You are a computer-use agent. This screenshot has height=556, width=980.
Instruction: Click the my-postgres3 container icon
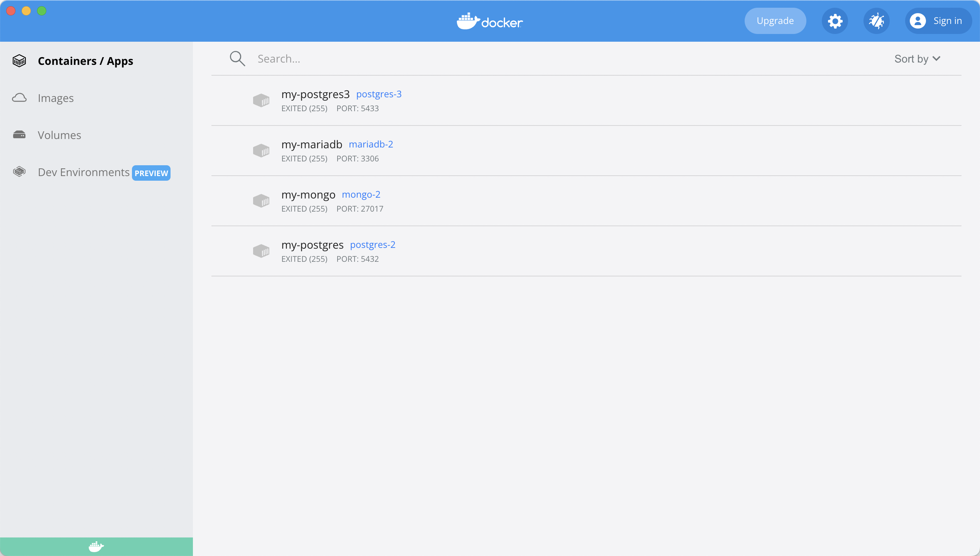click(261, 100)
